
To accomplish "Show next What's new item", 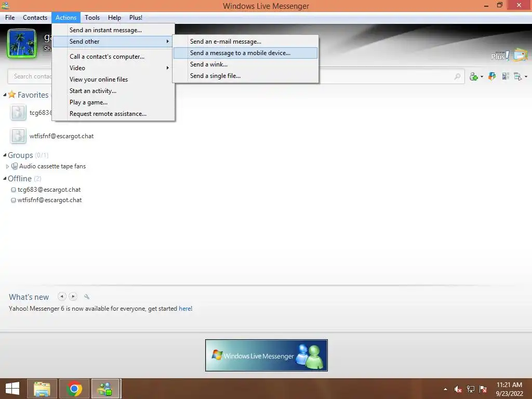I will click(73, 297).
